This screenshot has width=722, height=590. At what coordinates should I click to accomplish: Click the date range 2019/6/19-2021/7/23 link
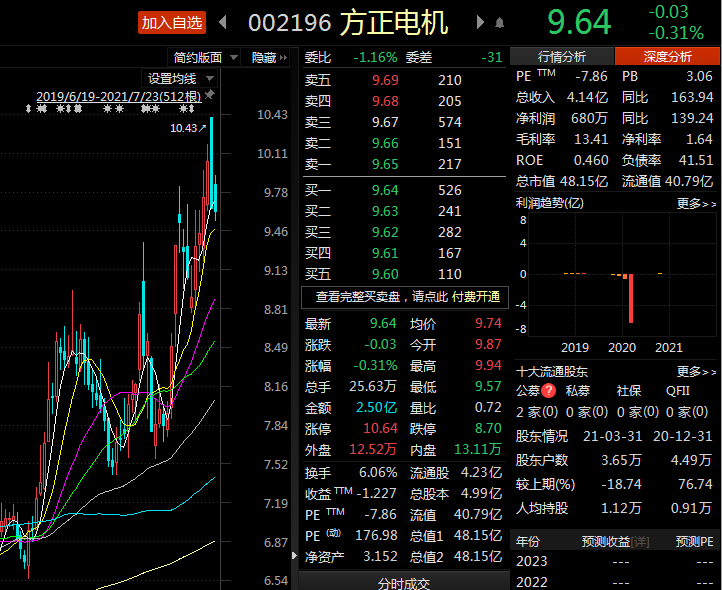(x=119, y=96)
